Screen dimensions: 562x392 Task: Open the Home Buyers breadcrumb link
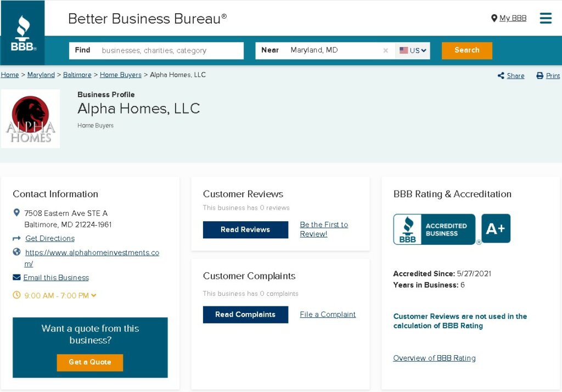tap(120, 75)
